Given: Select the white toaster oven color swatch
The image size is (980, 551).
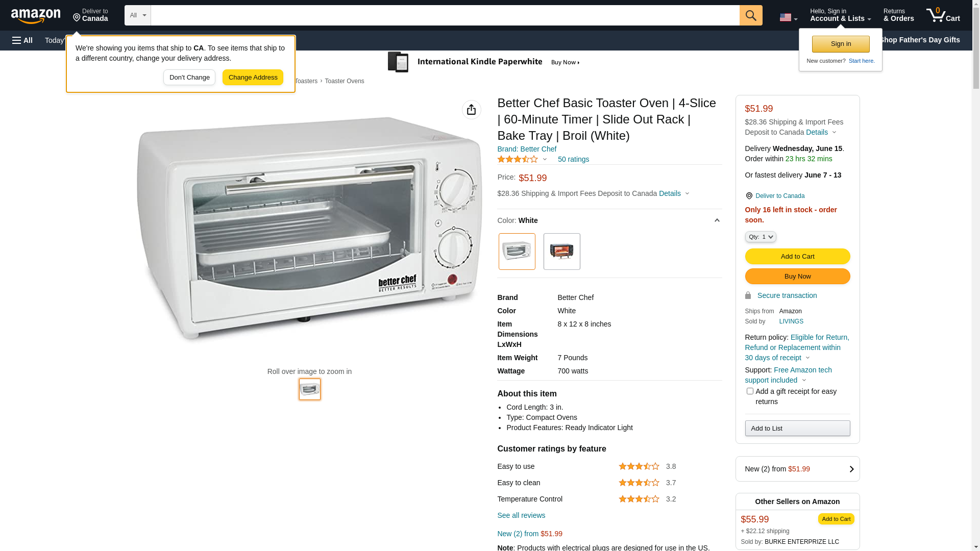Looking at the screenshot, I should [517, 252].
